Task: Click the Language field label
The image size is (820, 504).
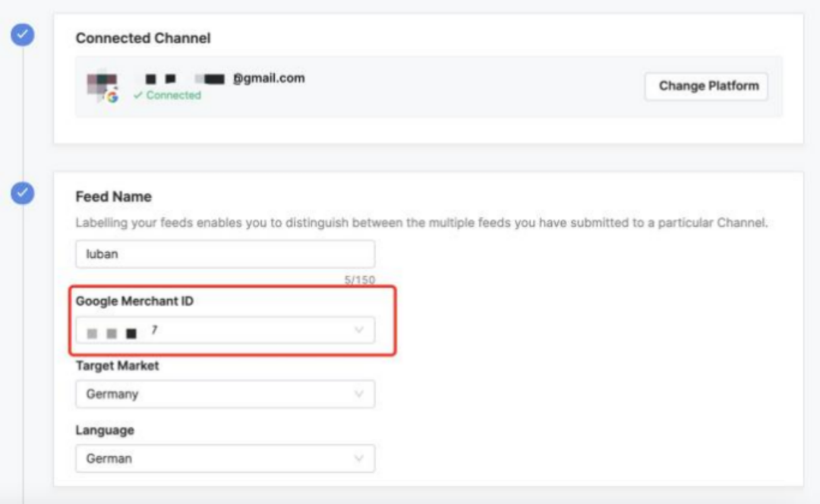Action: coord(105,430)
